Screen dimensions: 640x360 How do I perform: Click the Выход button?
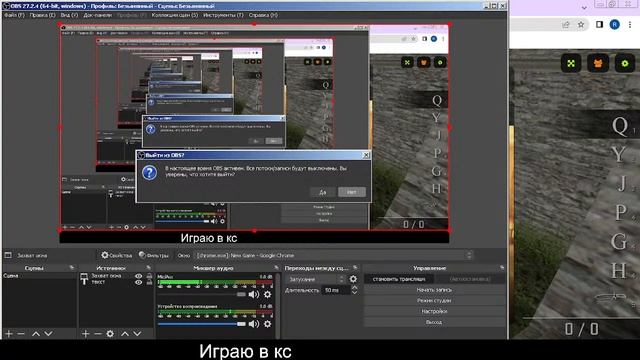434,322
